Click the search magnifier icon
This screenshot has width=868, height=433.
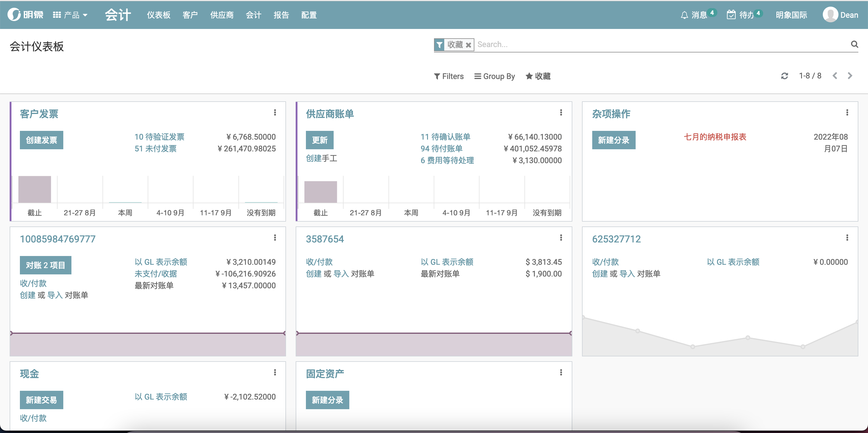854,44
